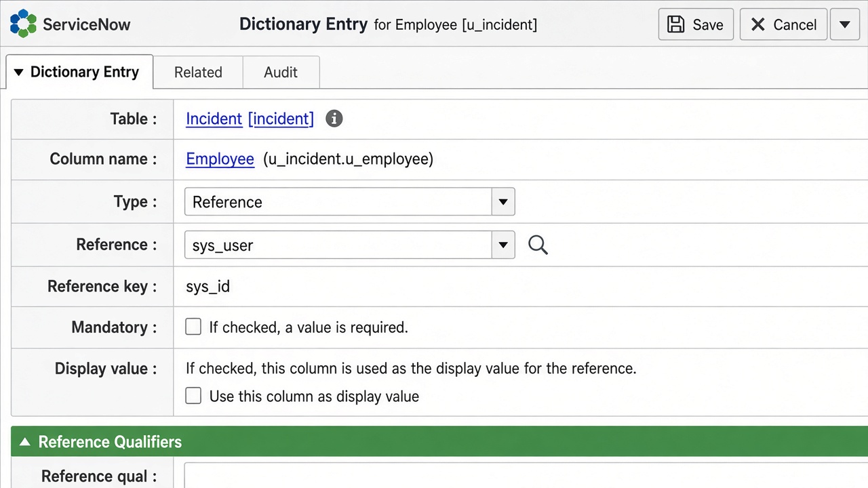Click the sys_id reference key value
This screenshot has width=868, height=488.
click(x=208, y=286)
